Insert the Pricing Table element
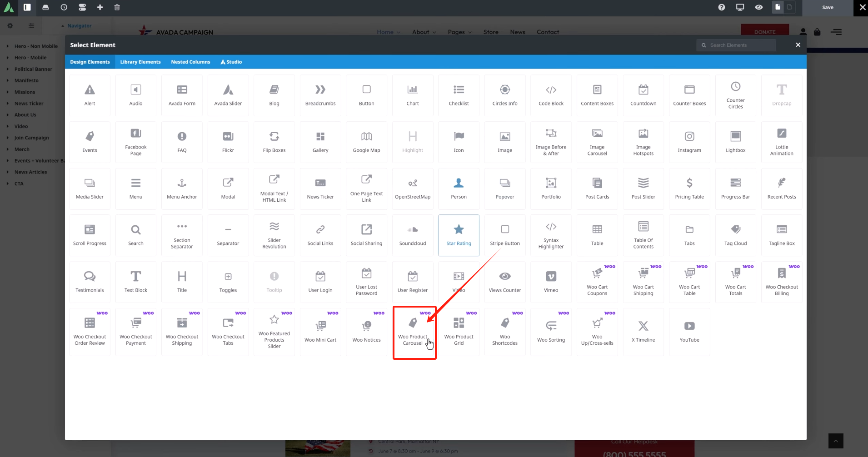The width and height of the screenshot is (868, 457). pyautogui.click(x=689, y=189)
